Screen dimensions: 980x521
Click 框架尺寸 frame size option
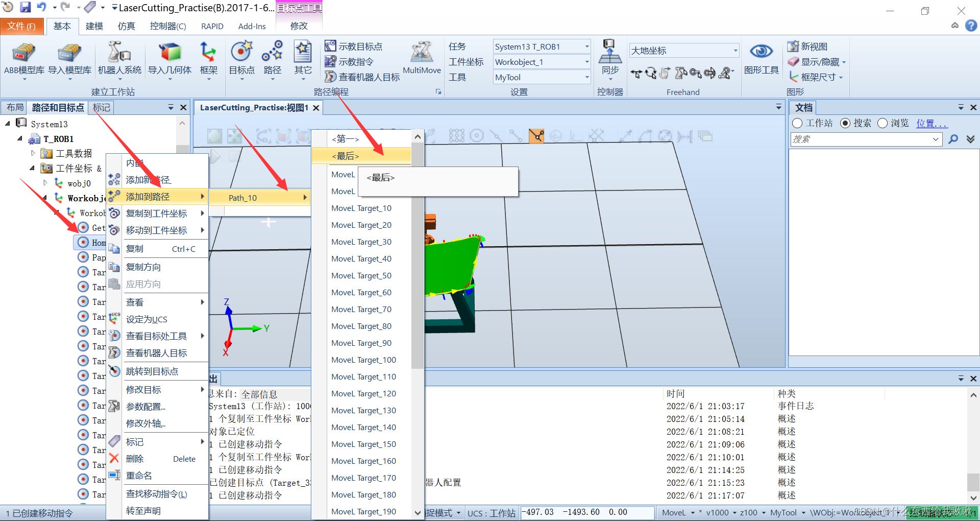(816, 77)
